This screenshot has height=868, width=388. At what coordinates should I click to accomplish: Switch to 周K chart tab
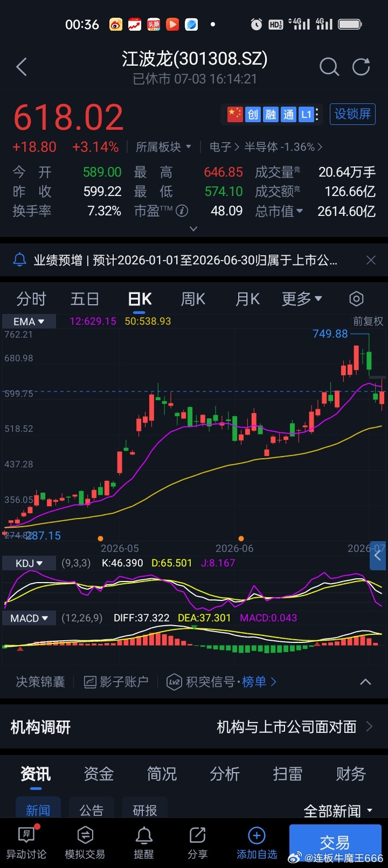(x=193, y=299)
